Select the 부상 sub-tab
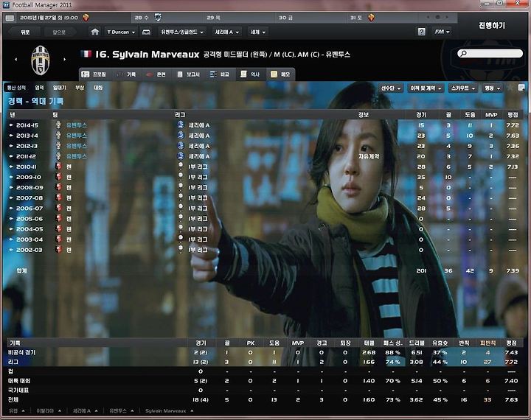 [x=80, y=88]
